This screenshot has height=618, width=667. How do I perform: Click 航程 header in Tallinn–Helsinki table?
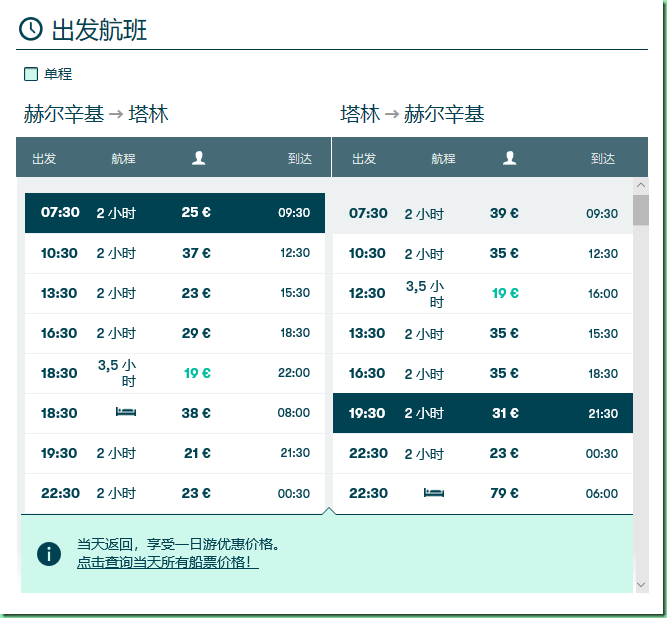pos(443,159)
